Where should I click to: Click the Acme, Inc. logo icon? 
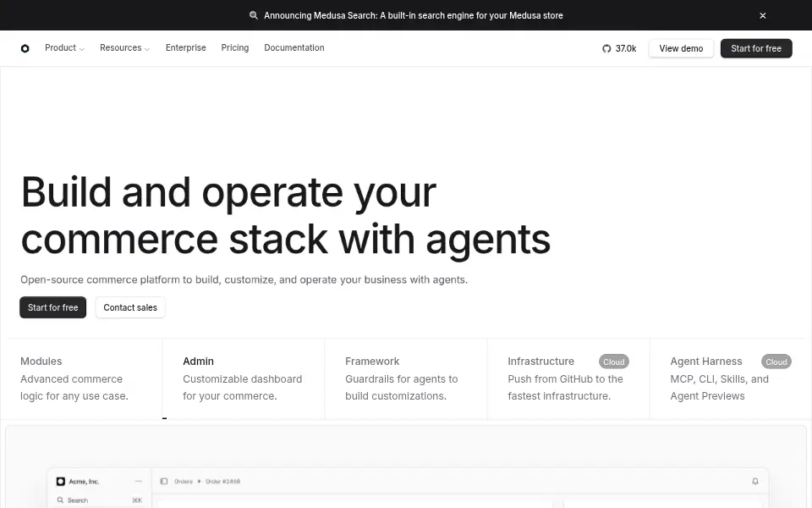coord(61,481)
